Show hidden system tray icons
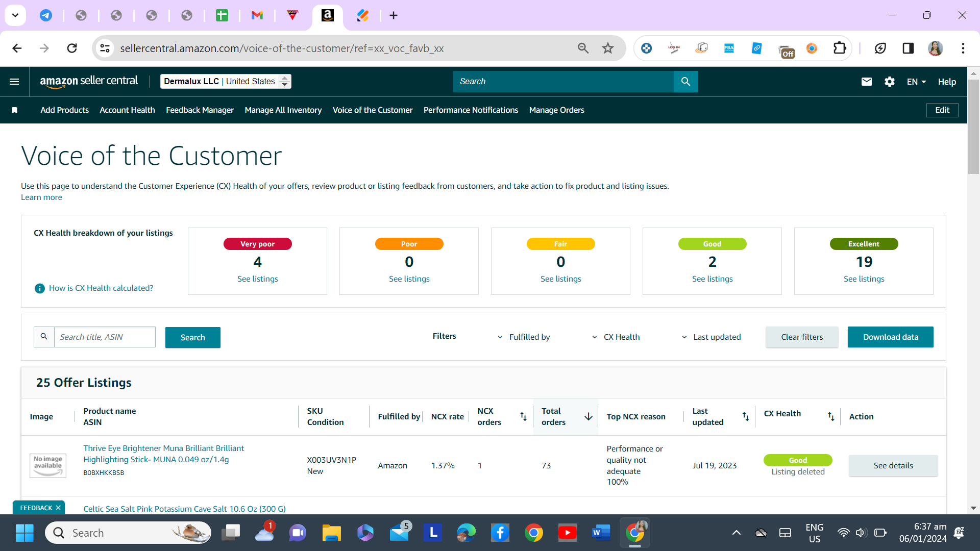The height and width of the screenshot is (551, 980). tap(736, 533)
